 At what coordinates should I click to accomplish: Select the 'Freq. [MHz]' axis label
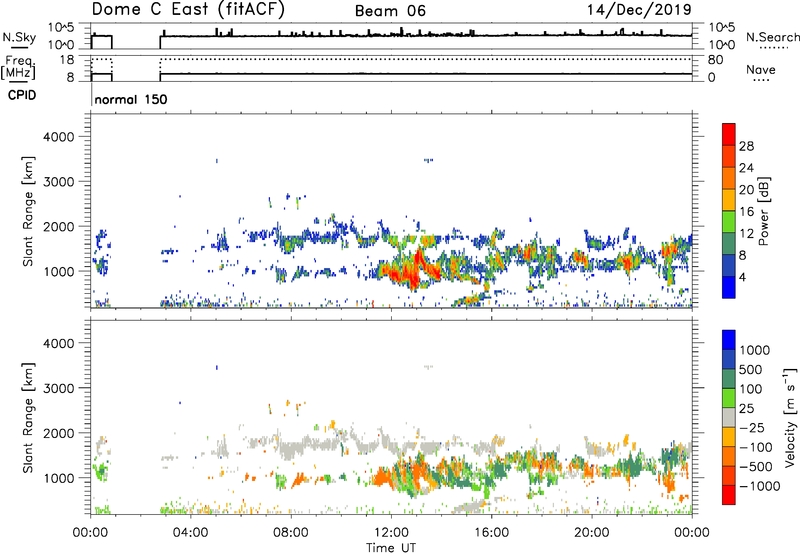click(x=18, y=68)
